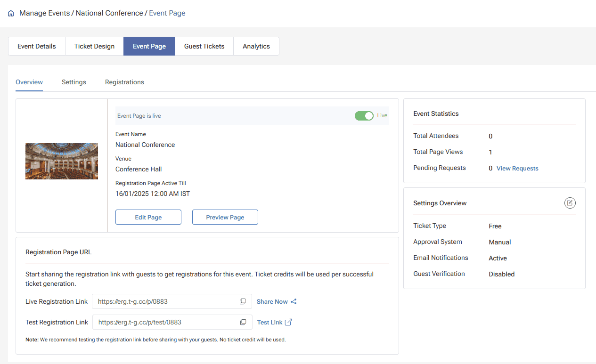
Task: Open the View Requests link
Action: point(517,168)
